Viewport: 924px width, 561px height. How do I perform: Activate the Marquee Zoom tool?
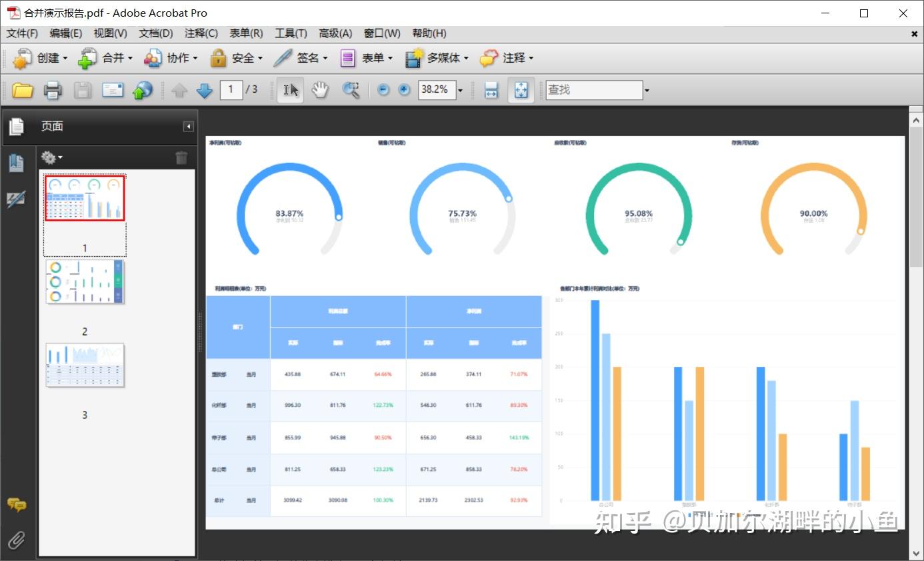tap(351, 89)
